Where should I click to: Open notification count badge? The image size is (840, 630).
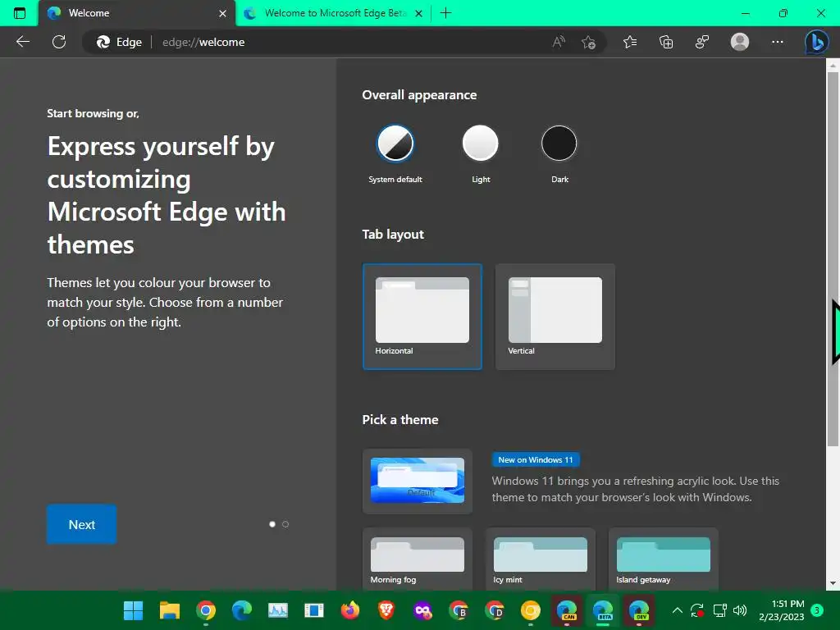tap(817, 610)
